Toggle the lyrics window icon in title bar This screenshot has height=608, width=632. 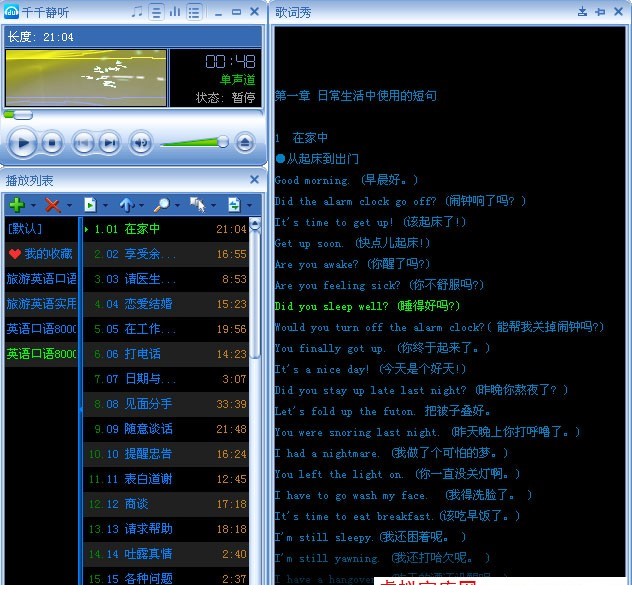[x=156, y=12]
